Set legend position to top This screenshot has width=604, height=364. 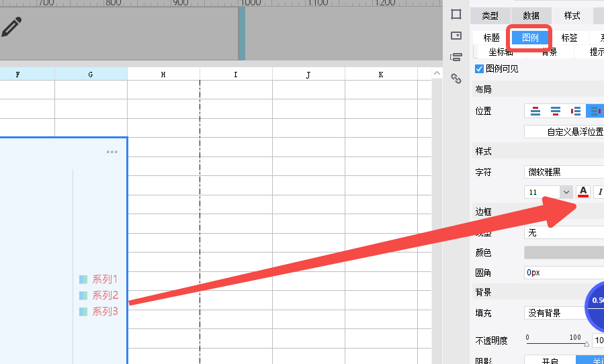click(x=535, y=111)
